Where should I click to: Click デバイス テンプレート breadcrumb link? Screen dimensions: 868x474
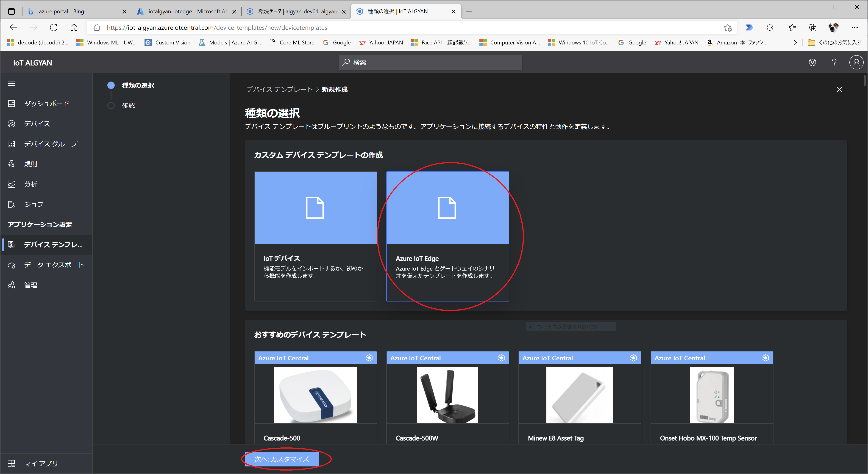tap(279, 89)
